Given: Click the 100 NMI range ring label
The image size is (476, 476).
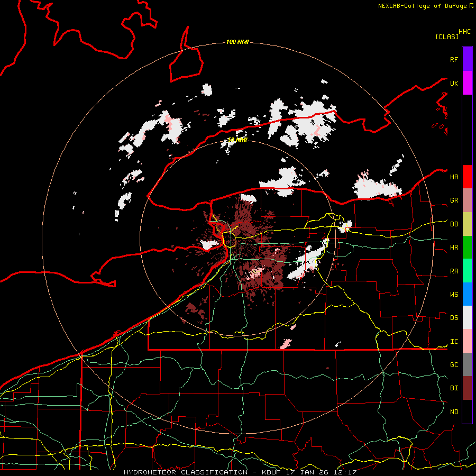Looking at the screenshot, I should [x=237, y=42].
